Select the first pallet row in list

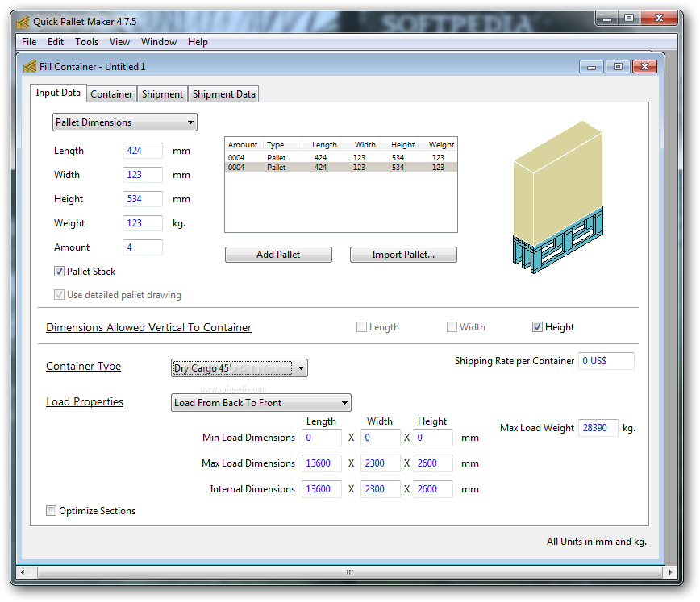(x=341, y=157)
